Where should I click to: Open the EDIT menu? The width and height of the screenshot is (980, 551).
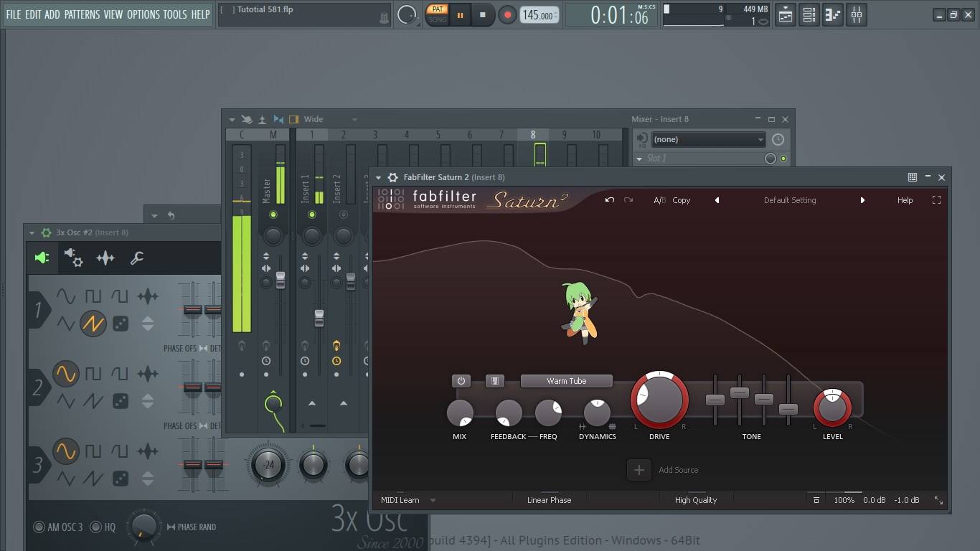point(33,14)
